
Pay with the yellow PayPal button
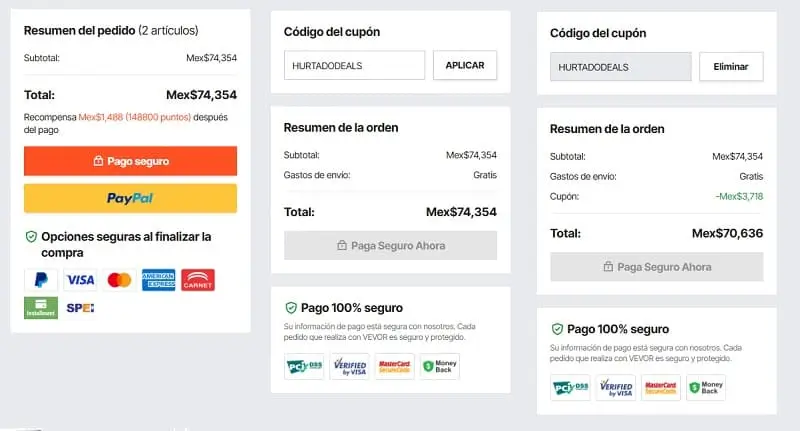pos(130,198)
